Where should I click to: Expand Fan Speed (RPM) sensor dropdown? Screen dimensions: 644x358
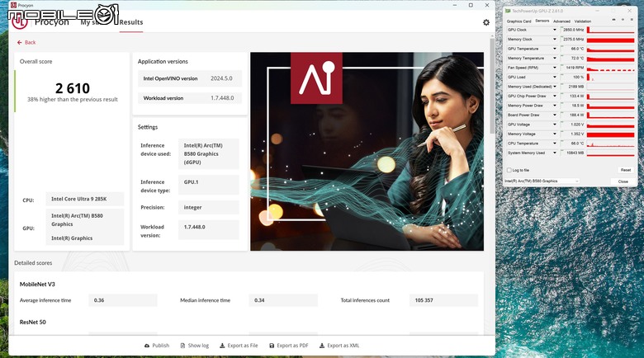point(555,68)
